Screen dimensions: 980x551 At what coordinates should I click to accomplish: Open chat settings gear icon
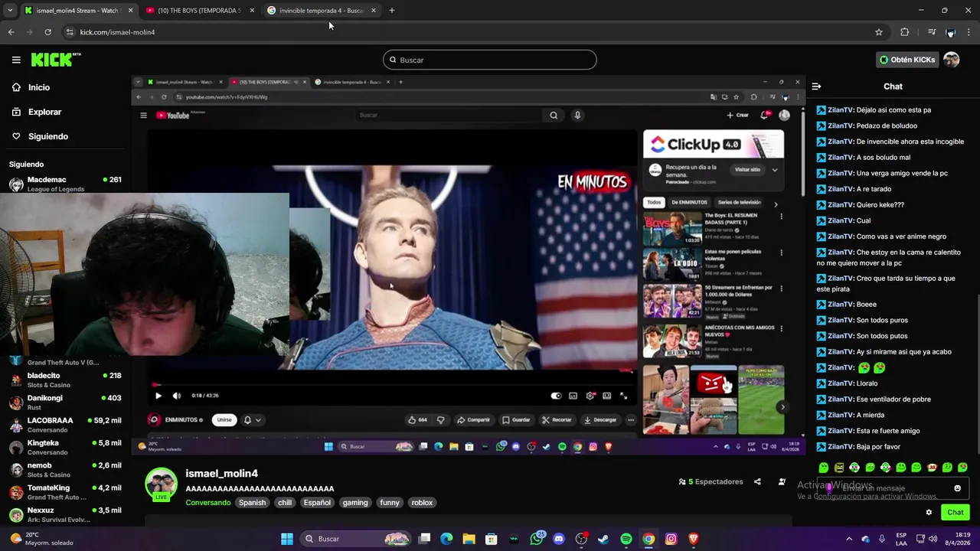click(929, 513)
